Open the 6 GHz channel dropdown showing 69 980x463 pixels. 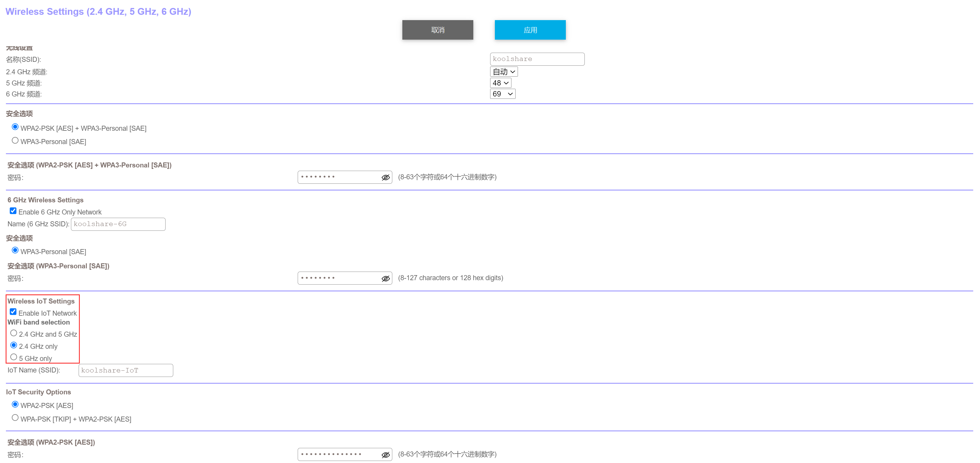(x=502, y=94)
